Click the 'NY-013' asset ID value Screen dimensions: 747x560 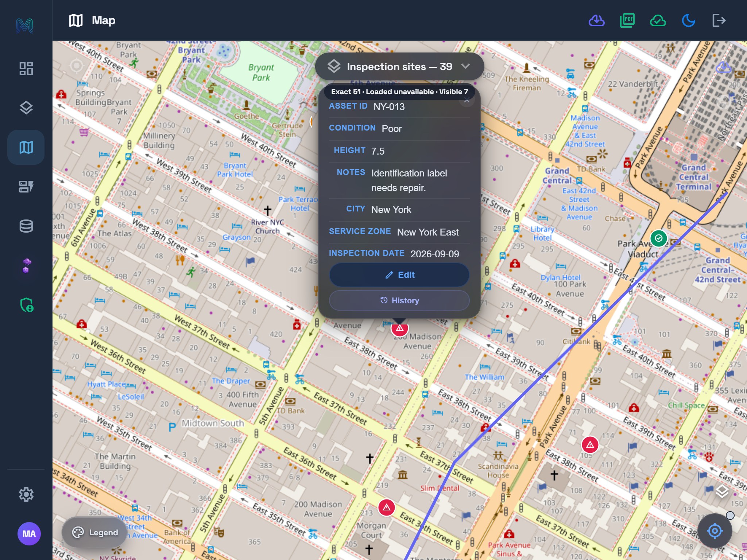click(x=389, y=107)
